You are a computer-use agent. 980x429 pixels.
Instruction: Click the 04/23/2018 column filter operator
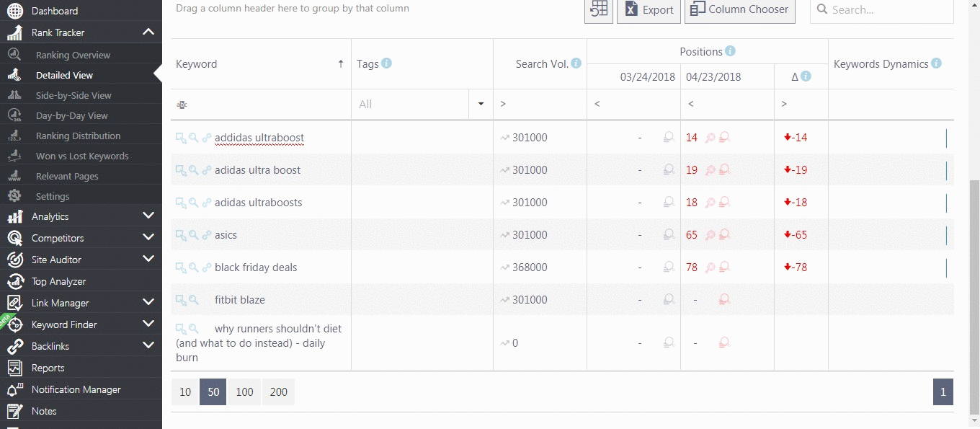click(691, 105)
